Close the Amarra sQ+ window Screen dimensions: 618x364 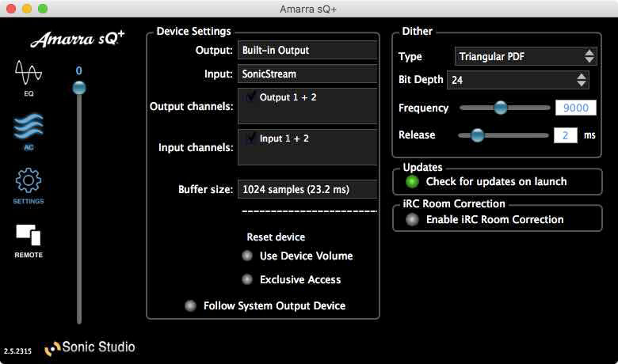(11, 9)
